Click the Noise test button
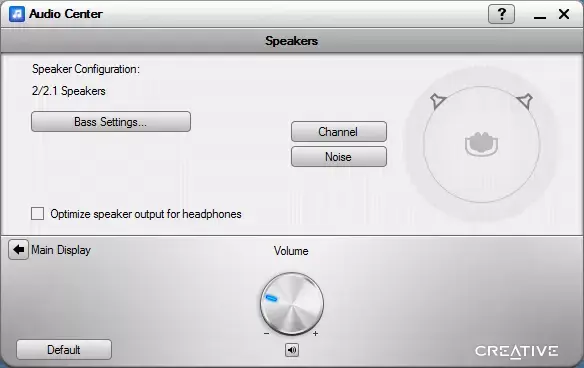 pos(339,156)
